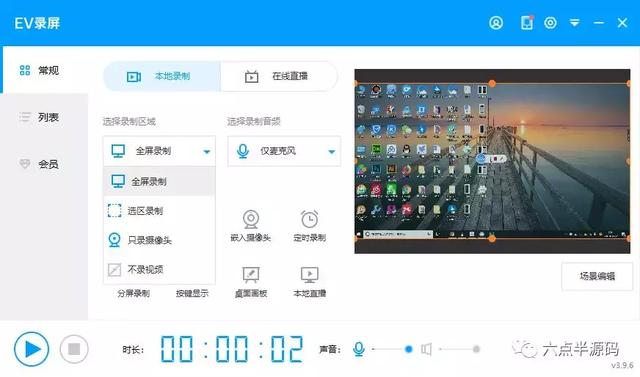Click the 定时录制 alarm clock icon
Screen dimensions: 640x377
[309, 219]
